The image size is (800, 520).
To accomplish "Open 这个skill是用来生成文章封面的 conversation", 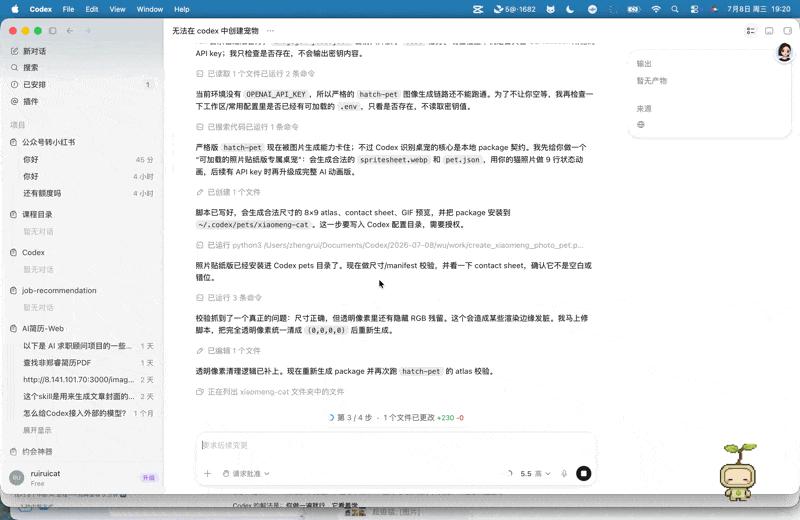I will [x=88, y=397].
